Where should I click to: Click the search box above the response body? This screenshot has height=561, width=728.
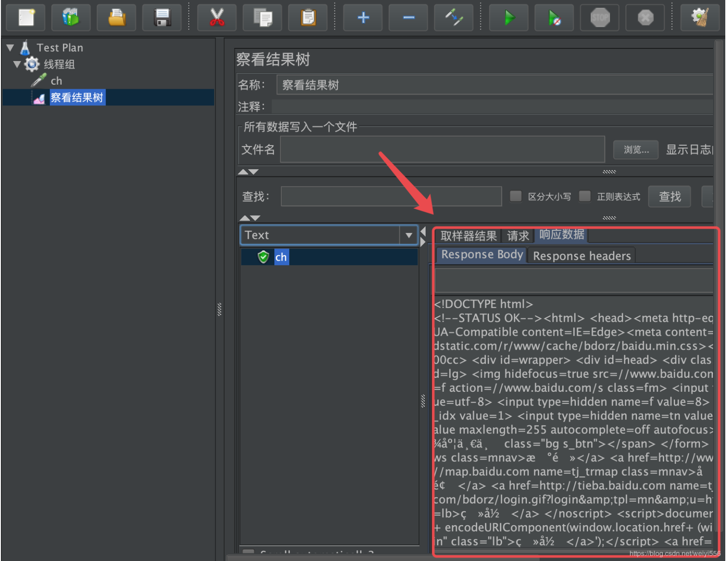[x=574, y=281]
